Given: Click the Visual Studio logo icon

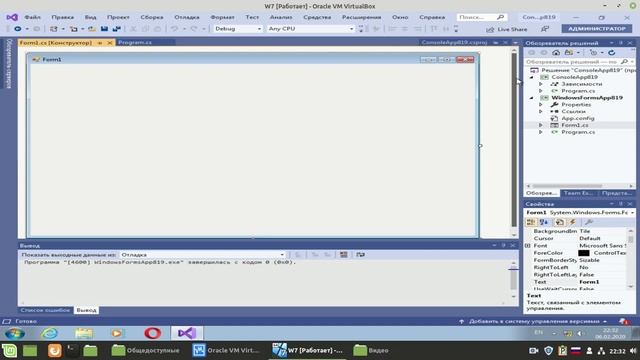Looking at the screenshot, I should coord(12,17).
